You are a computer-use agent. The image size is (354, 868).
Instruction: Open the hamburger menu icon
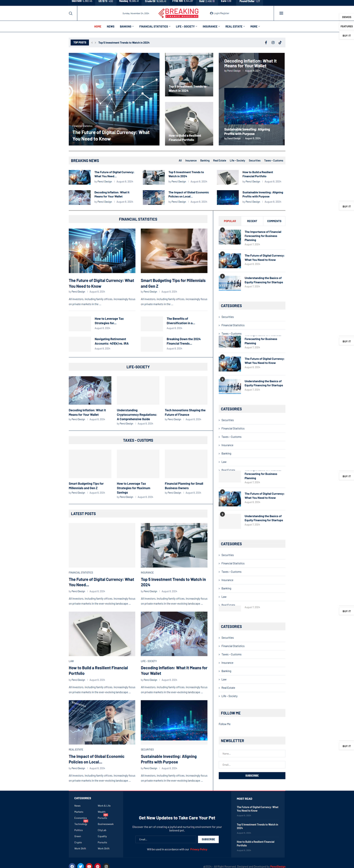tap(281, 13)
